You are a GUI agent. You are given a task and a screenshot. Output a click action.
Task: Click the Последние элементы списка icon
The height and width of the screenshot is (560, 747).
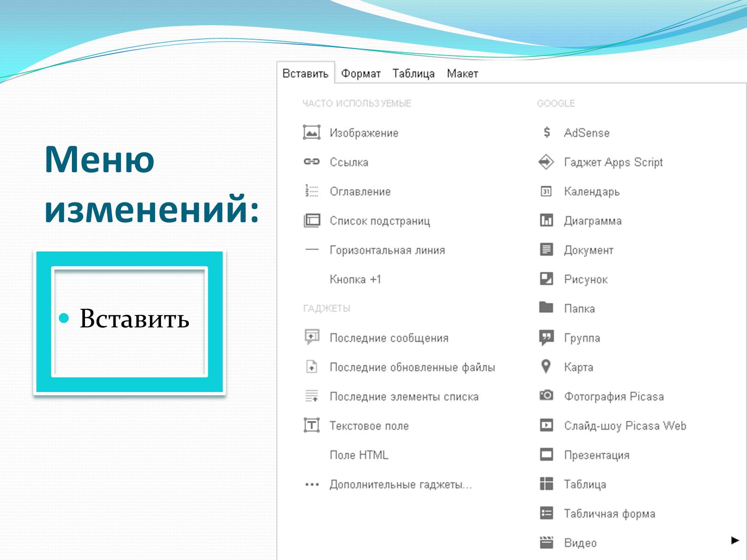pyautogui.click(x=311, y=396)
